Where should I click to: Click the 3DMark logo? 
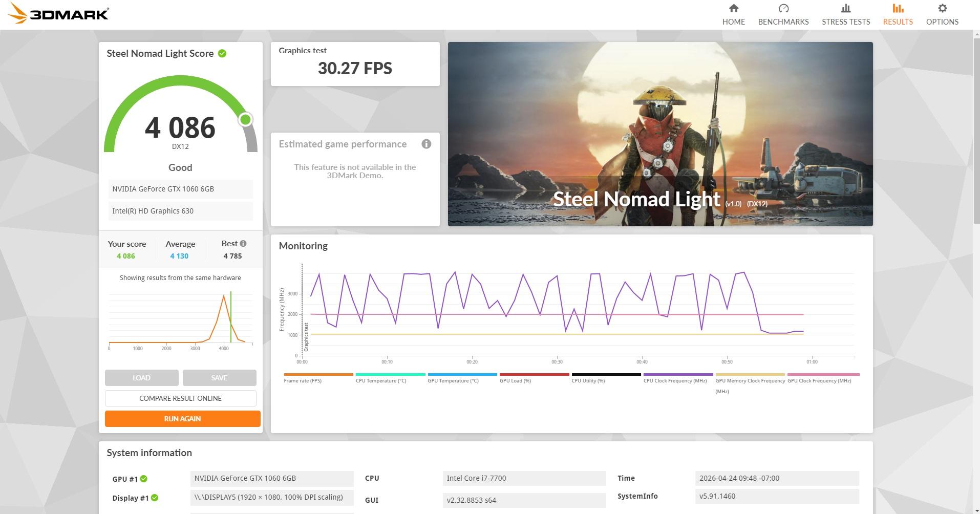[59, 14]
